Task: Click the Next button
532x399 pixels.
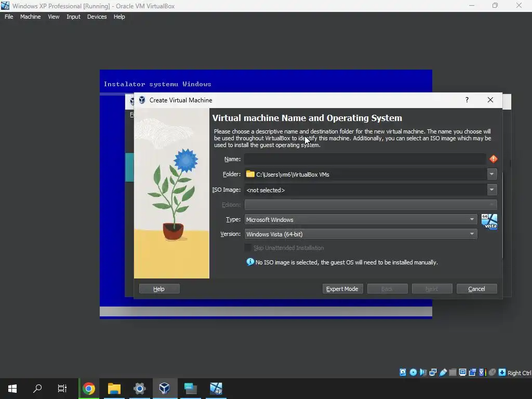Action: click(432, 289)
